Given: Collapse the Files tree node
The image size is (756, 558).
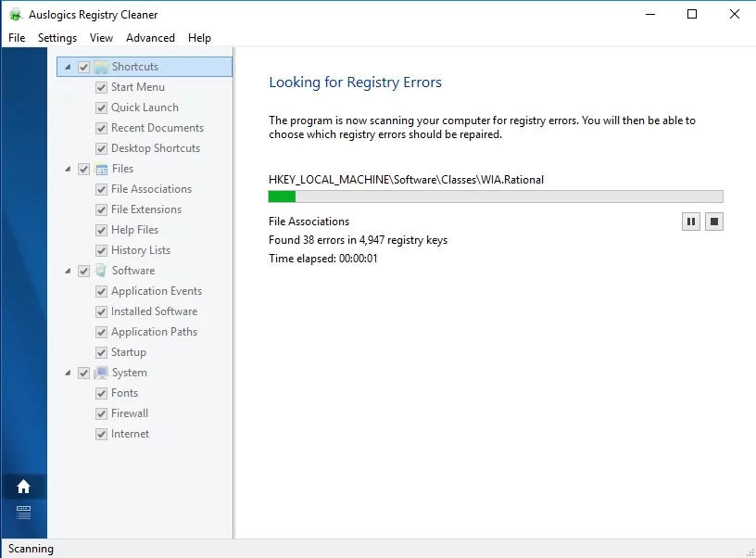Looking at the screenshot, I should 68,169.
